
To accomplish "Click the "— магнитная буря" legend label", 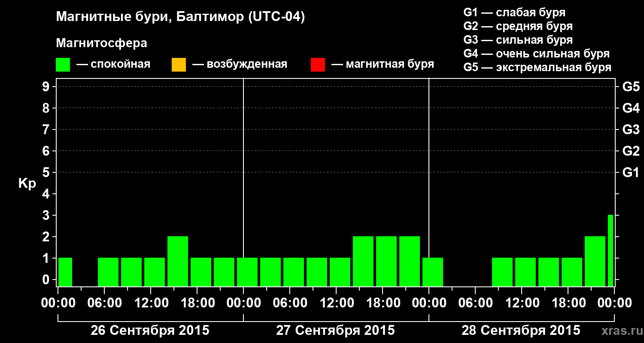I will click(382, 65).
